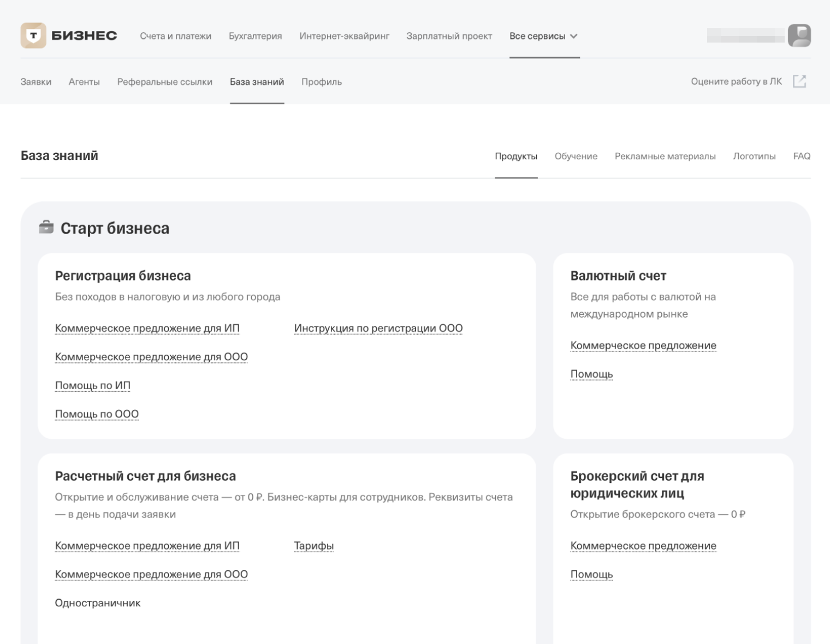The height and width of the screenshot is (644, 830).
Task: Switch to the Обучение section tab
Action: (576, 156)
